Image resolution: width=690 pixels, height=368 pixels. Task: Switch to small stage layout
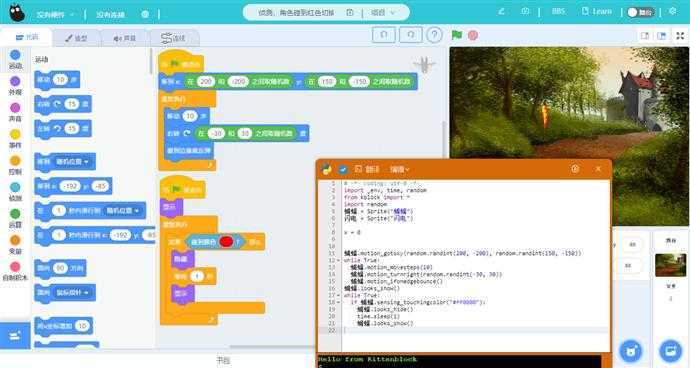coord(645,36)
